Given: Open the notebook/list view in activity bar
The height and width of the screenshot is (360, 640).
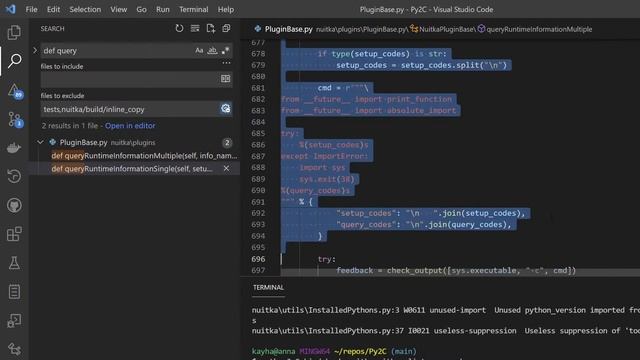Looking at the screenshot, I should pyautogui.click(x=14, y=292).
